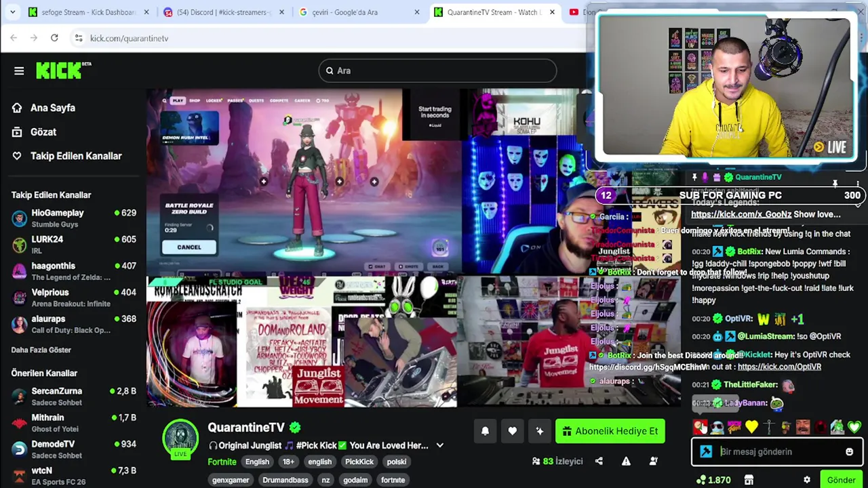Viewport: 868px width, 488px height.
Task: Expand the stream title chevron
Action: [439, 445]
